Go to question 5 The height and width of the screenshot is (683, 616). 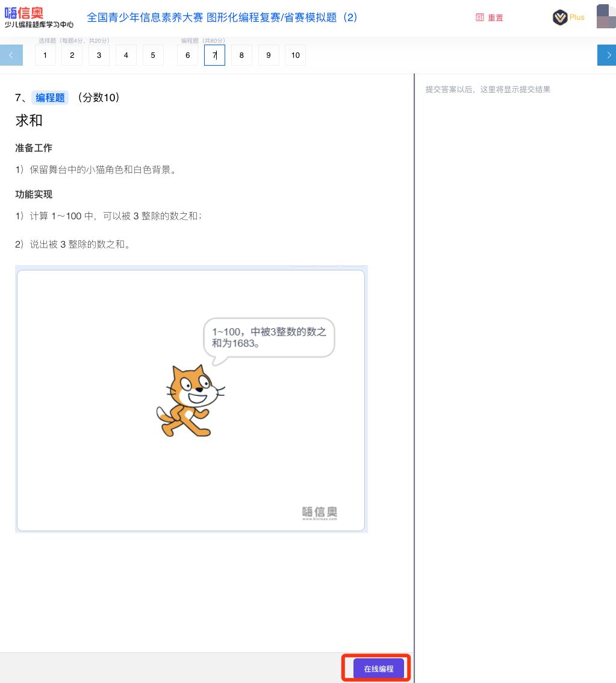153,55
